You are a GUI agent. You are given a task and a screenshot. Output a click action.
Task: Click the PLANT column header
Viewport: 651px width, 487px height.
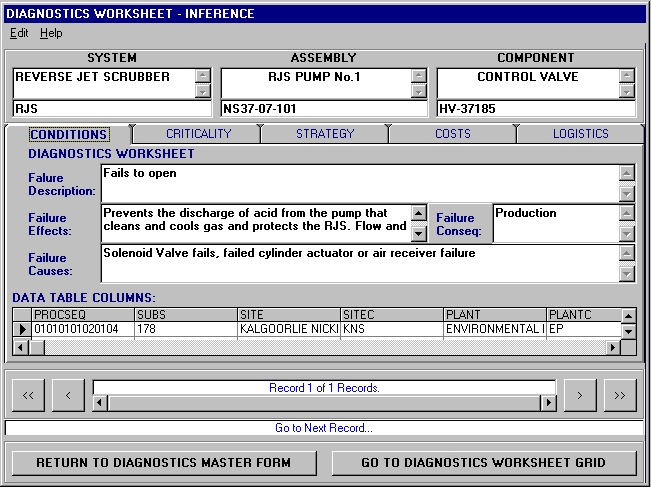495,315
